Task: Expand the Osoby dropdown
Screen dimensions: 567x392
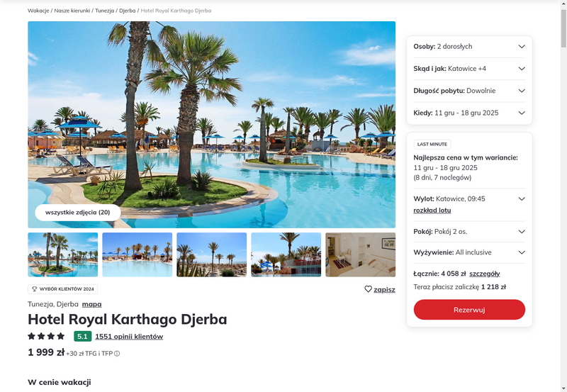Action: point(469,46)
